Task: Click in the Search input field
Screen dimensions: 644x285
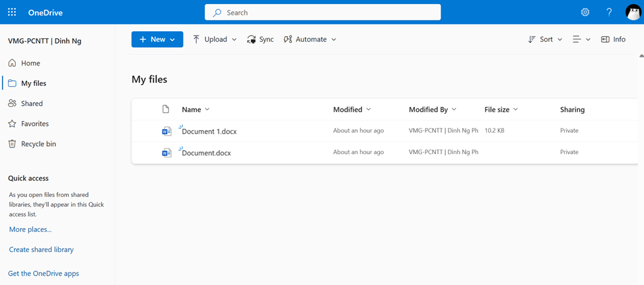Action: [x=323, y=13]
